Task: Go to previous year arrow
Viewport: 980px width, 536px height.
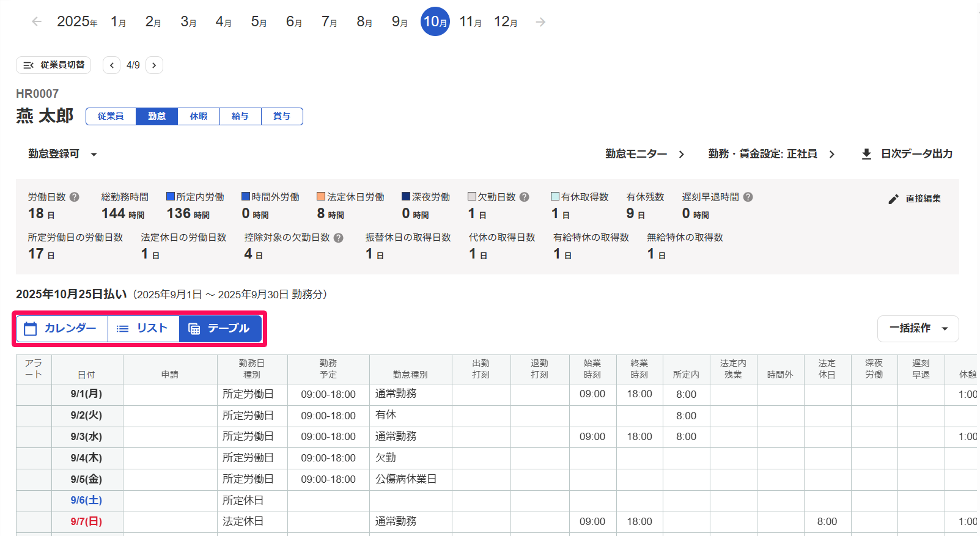Action: (x=37, y=22)
